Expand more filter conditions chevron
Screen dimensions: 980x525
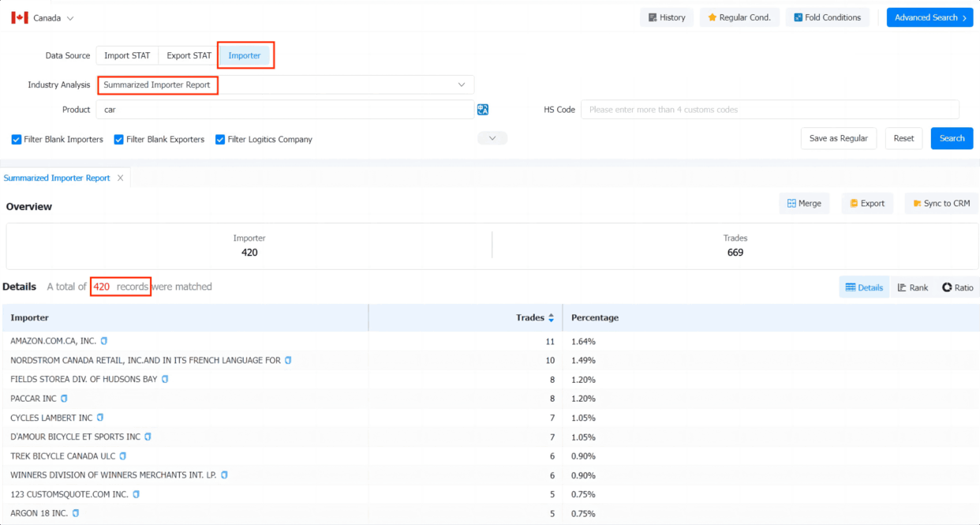[492, 138]
